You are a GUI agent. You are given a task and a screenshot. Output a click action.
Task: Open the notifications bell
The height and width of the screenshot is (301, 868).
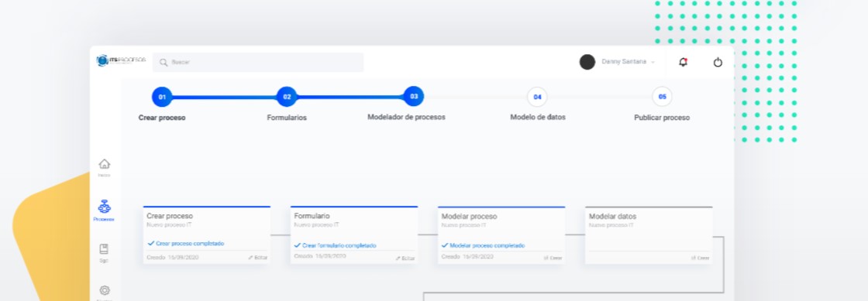683,62
